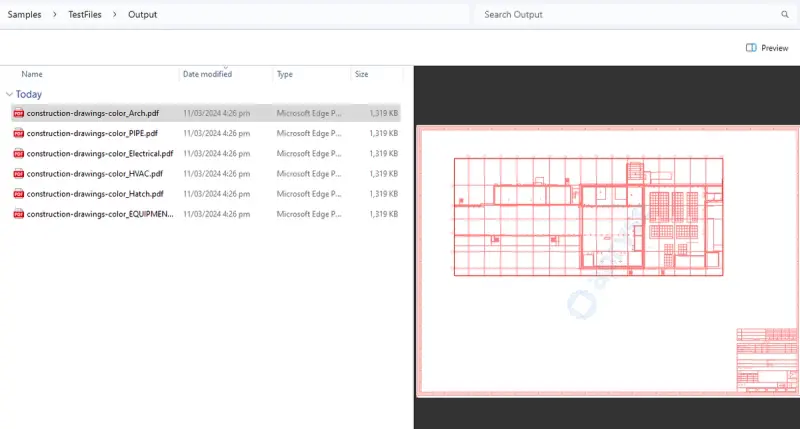The height and width of the screenshot is (429, 800).
Task: Click the floor plan drawing in the preview
Action: pos(588,217)
